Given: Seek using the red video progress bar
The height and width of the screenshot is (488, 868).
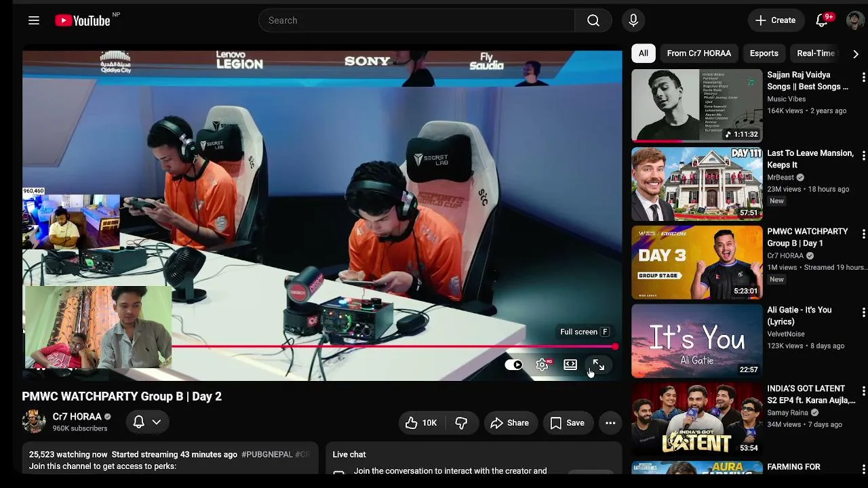Looking at the screenshot, I should [393, 347].
